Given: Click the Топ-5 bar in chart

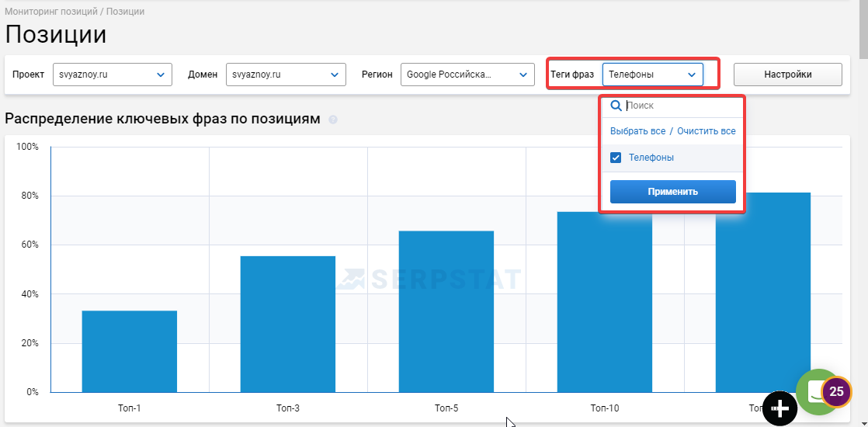Looking at the screenshot, I should click(446, 311).
